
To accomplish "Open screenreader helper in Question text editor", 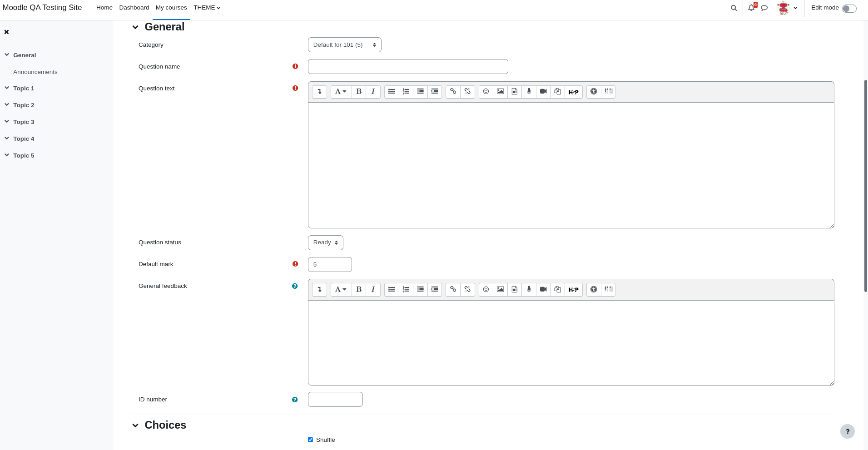I will (608, 92).
